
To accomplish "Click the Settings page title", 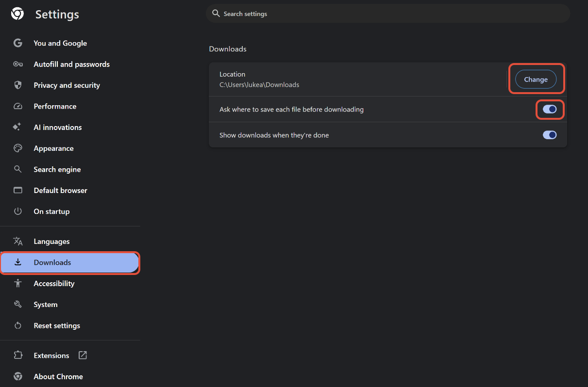I will [x=57, y=15].
